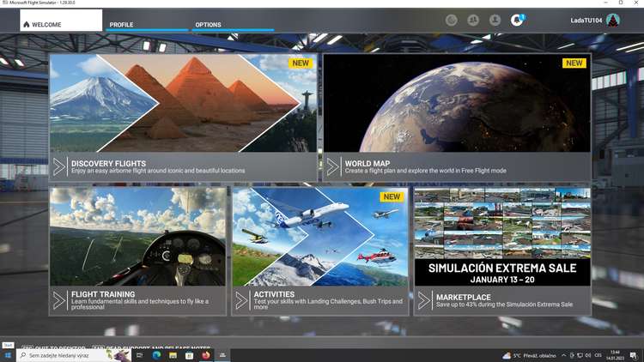Click the arrow icon beside Flight Training
The height and width of the screenshot is (362, 644).
(x=60, y=299)
